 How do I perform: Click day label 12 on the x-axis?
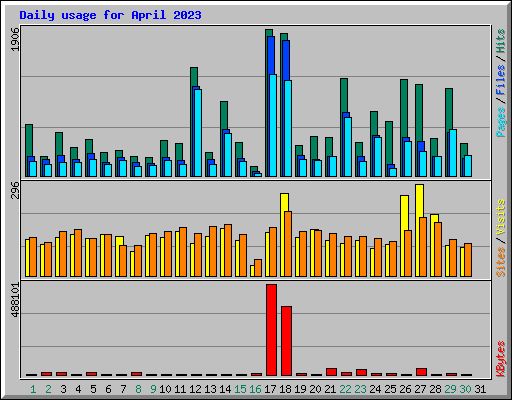[x=195, y=389]
